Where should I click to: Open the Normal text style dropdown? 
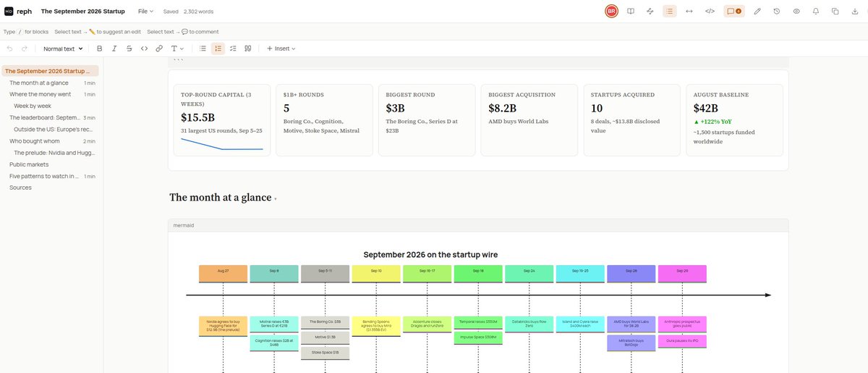point(63,49)
